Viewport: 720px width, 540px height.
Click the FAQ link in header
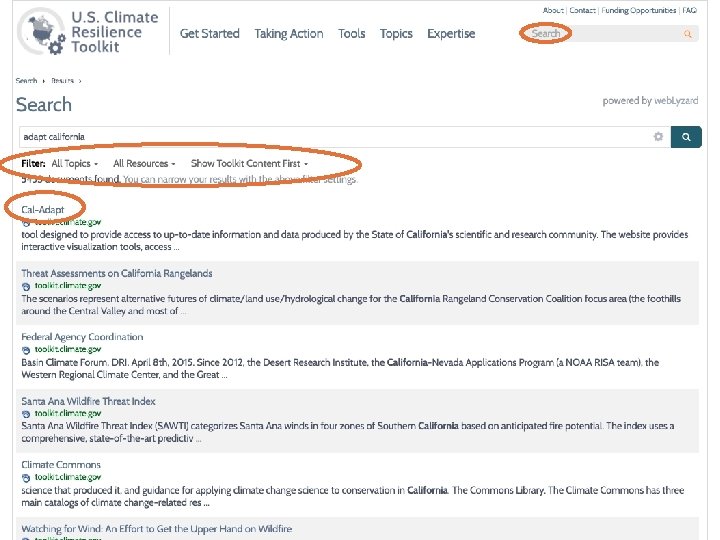689,10
